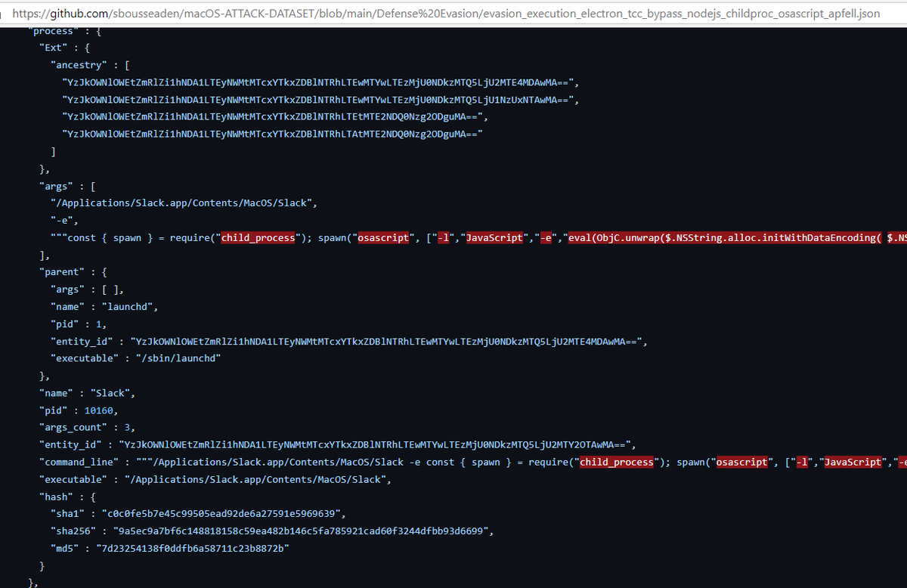Click the sha1 hash value c0c0fe5b7e45...
907x588 pixels.
pyautogui.click(x=222, y=514)
